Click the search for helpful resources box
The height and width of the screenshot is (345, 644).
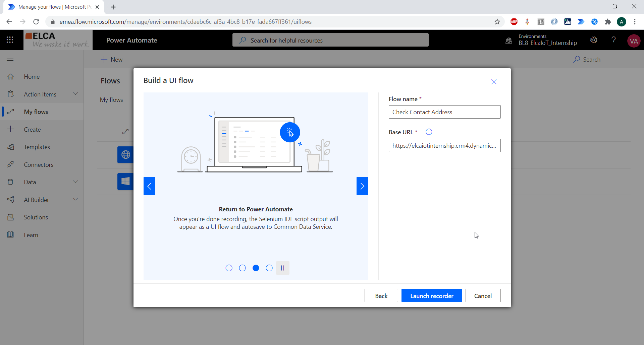click(x=330, y=40)
